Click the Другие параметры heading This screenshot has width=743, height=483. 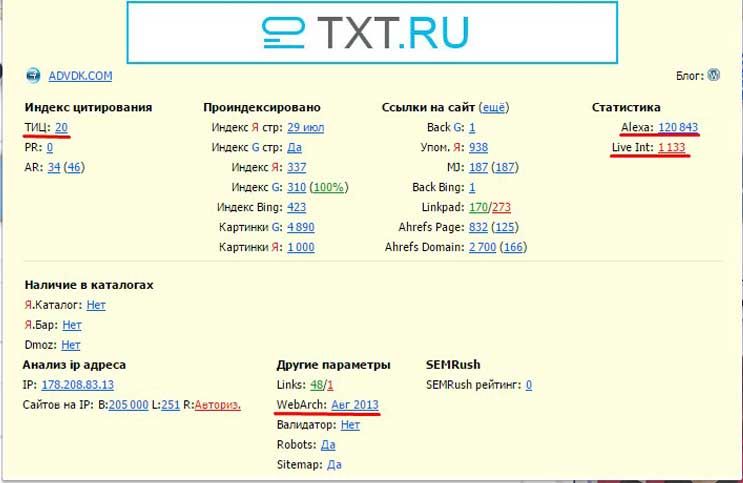[334, 365]
